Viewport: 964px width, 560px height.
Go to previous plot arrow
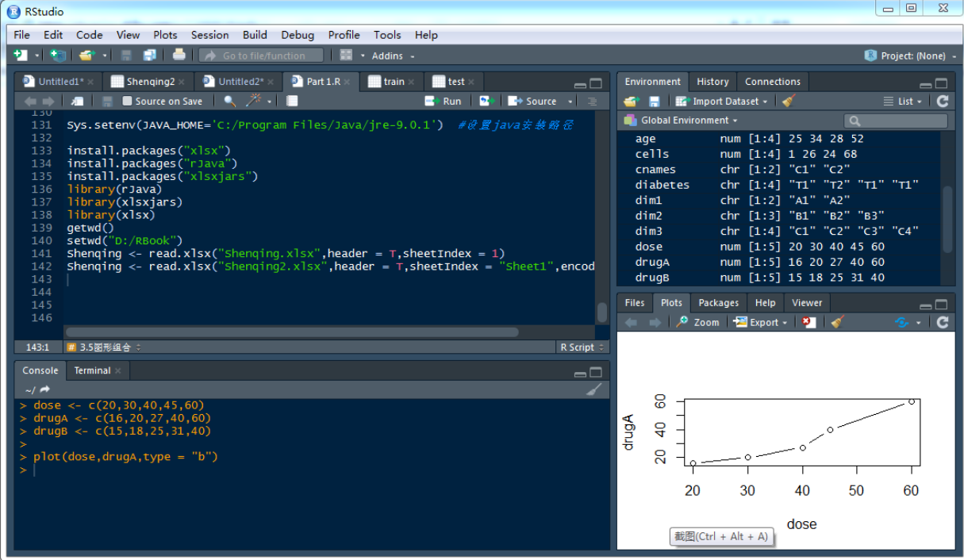click(632, 322)
